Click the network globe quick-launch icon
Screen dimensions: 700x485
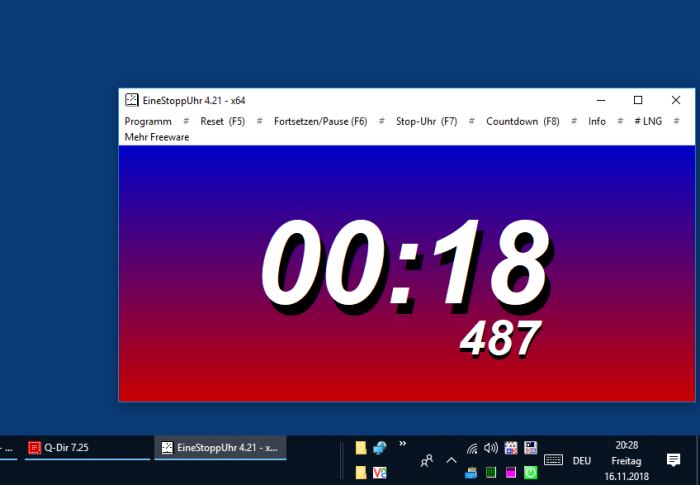[x=379, y=448]
